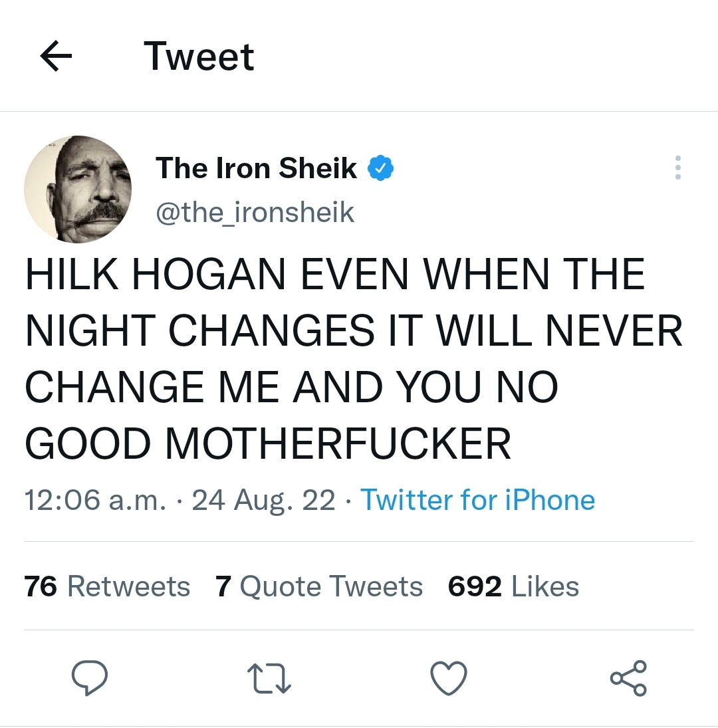
Task: Reply using the speech bubble icon
Action: point(90,678)
